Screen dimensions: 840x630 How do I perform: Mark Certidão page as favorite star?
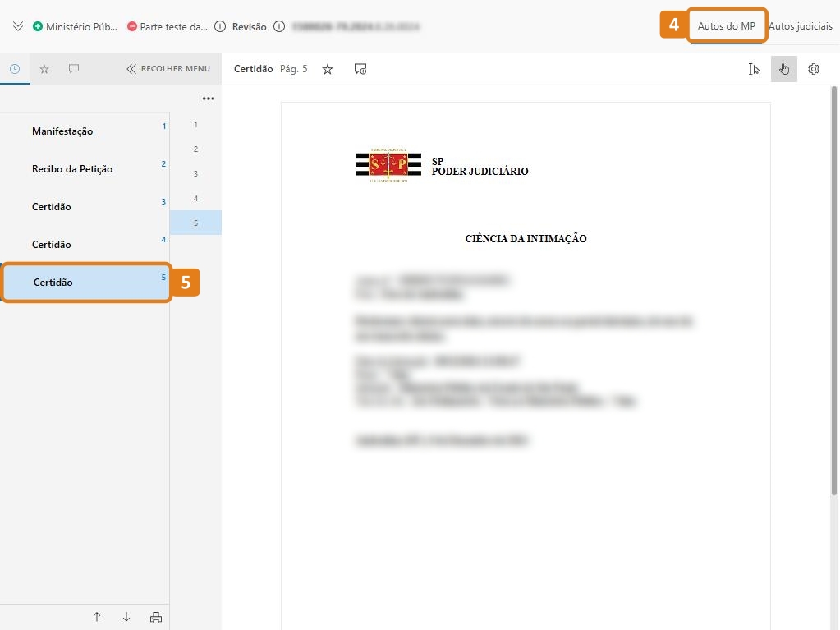coord(328,69)
